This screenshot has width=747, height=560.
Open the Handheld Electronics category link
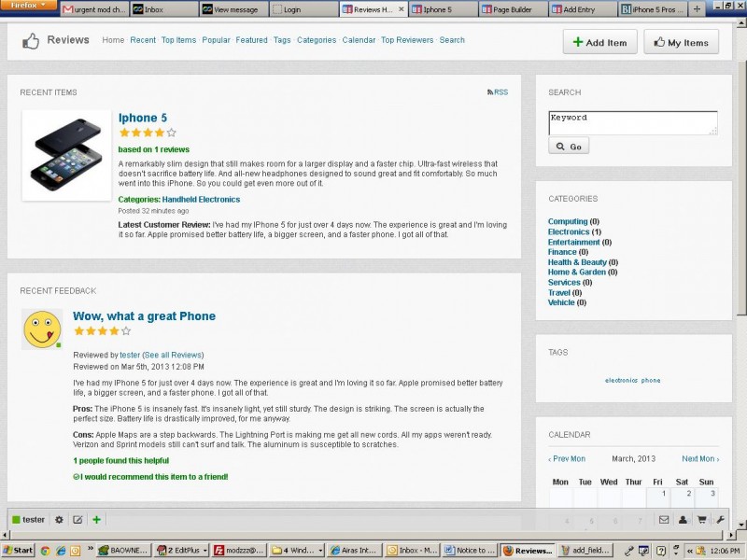click(201, 200)
